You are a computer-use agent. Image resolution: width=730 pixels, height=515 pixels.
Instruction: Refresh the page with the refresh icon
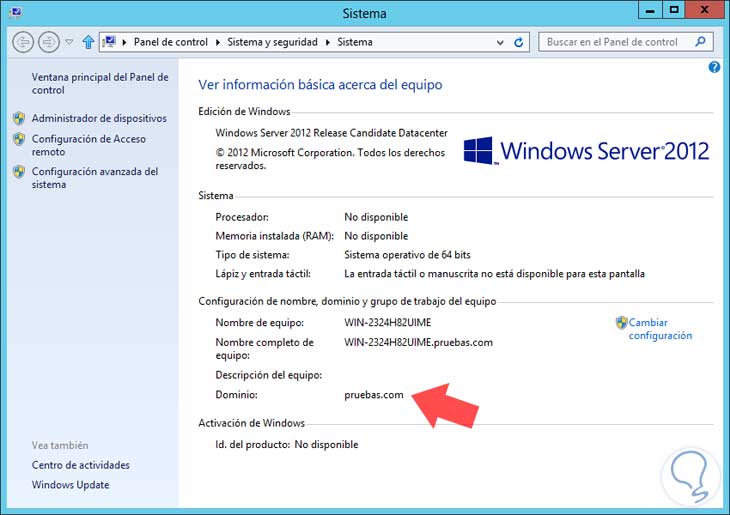[518, 42]
